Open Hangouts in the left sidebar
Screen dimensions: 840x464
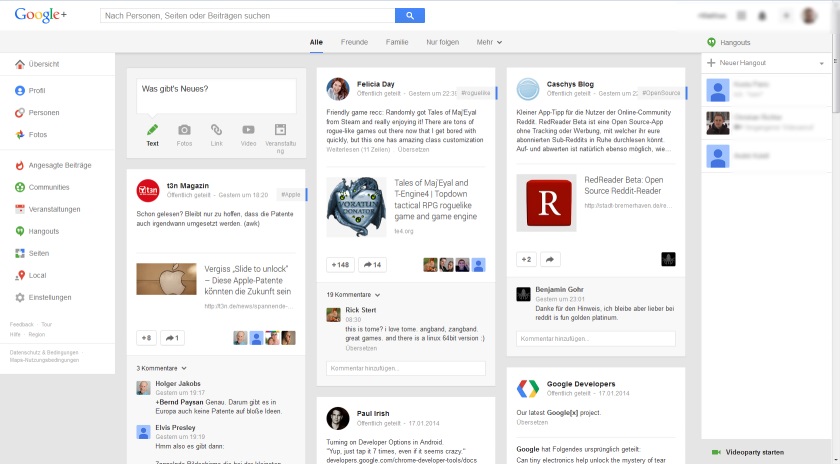coord(44,231)
